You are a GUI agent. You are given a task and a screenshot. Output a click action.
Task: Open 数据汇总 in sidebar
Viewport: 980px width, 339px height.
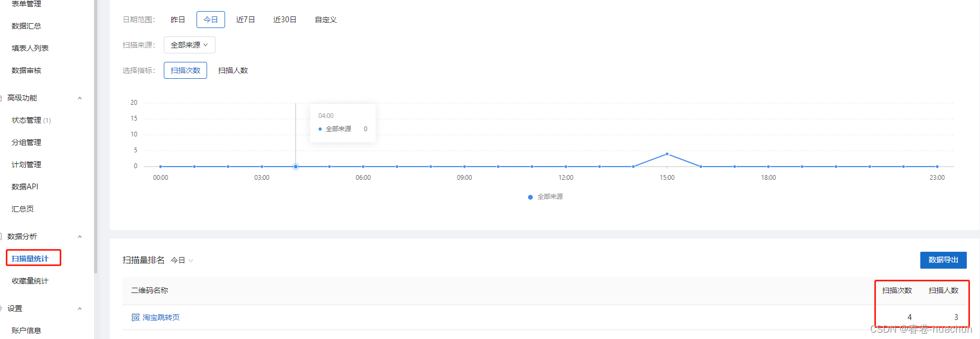coord(26,26)
